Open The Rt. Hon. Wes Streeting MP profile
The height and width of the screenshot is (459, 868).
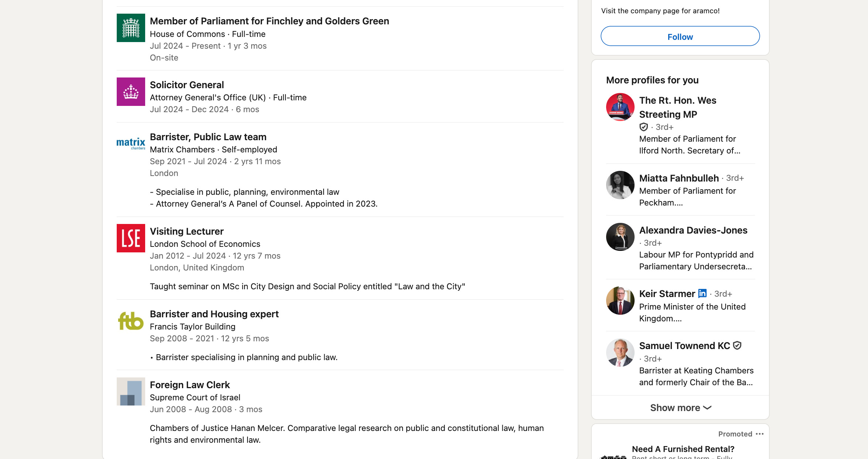tap(677, 107)
